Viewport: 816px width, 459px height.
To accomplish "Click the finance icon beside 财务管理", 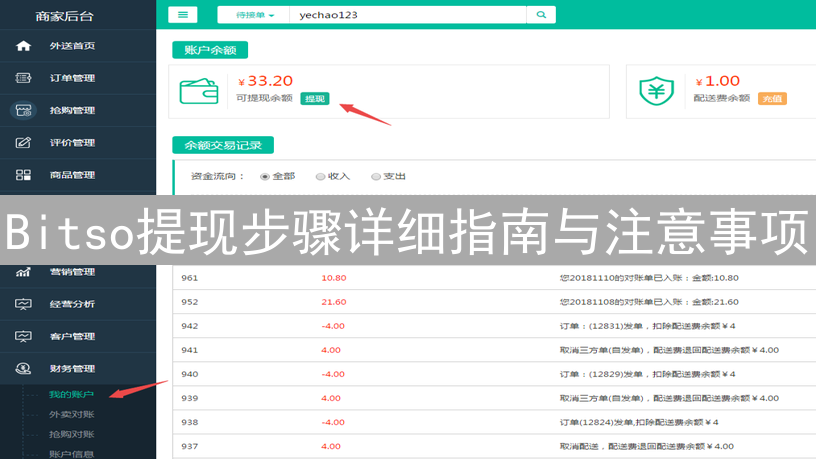I will click(23, 368).
